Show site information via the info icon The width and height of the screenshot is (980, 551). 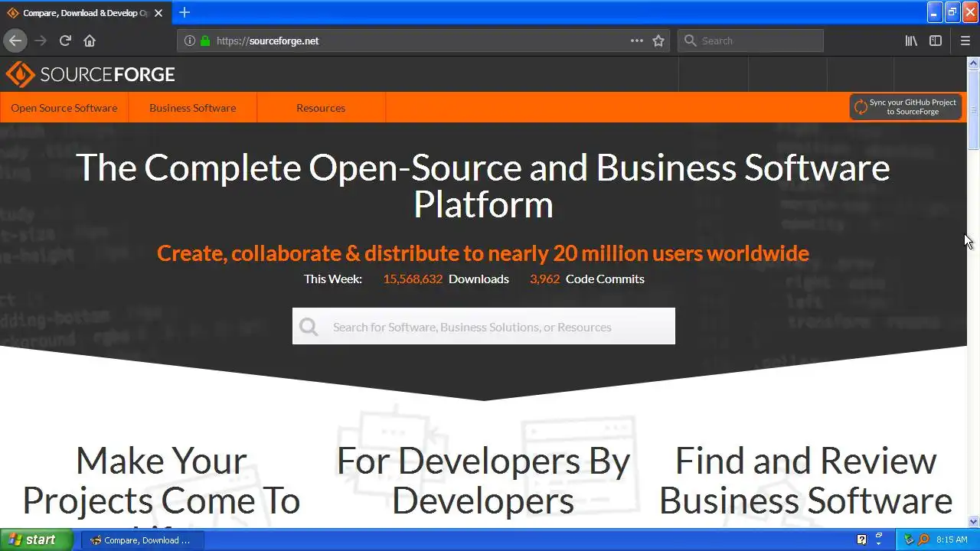[190, 41]
